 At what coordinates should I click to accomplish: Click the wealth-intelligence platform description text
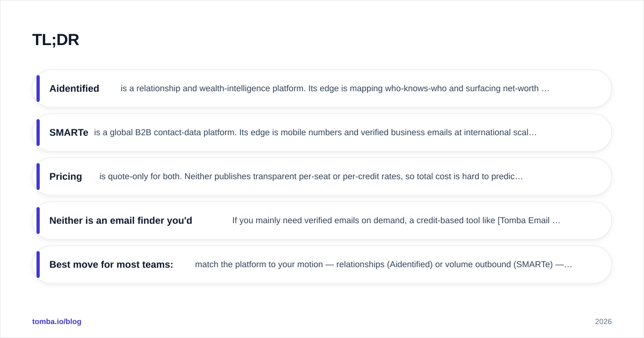(x=335, y=89)
